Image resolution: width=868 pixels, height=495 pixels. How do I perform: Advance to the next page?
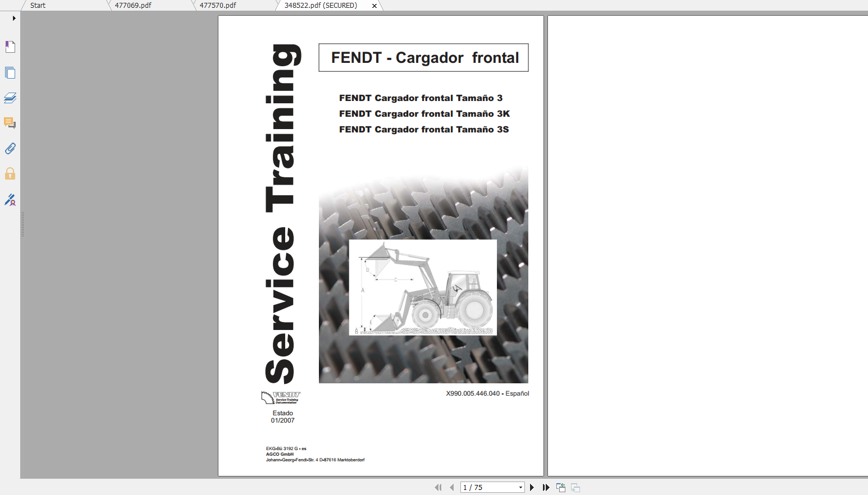pyautogui.click(x=532, y=487)
